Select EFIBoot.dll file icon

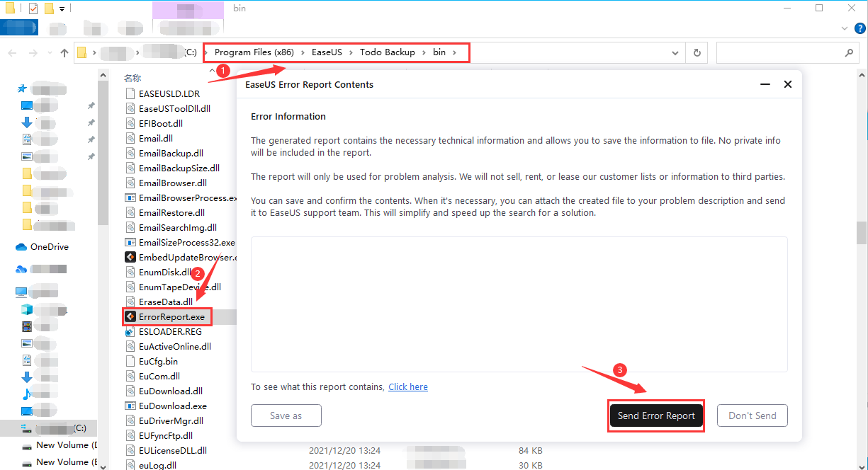130,123
